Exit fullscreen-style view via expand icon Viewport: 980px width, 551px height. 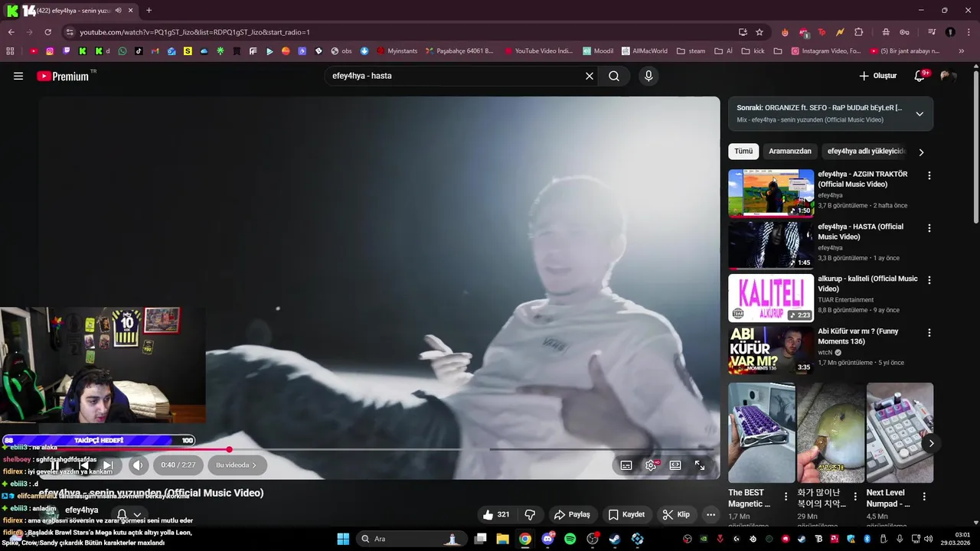pos(700,465)
